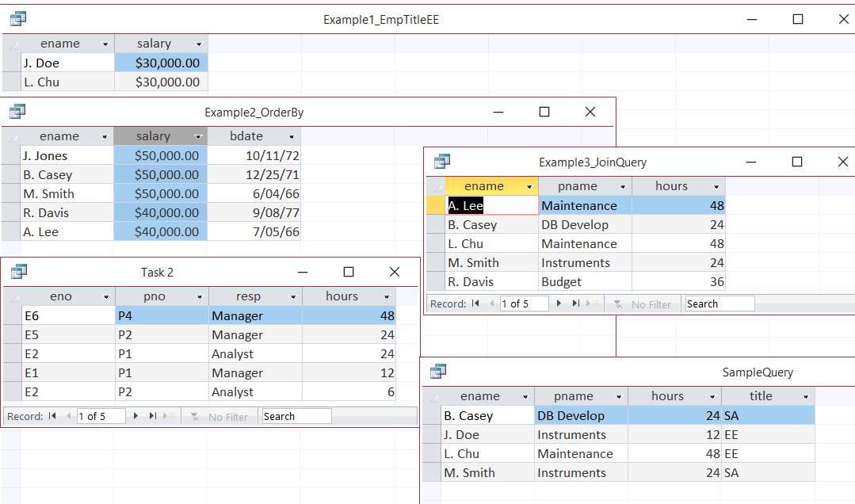Go to next record in Example3_JoinQuery
This screenshot has width=855, height=504.
[559, 304]
